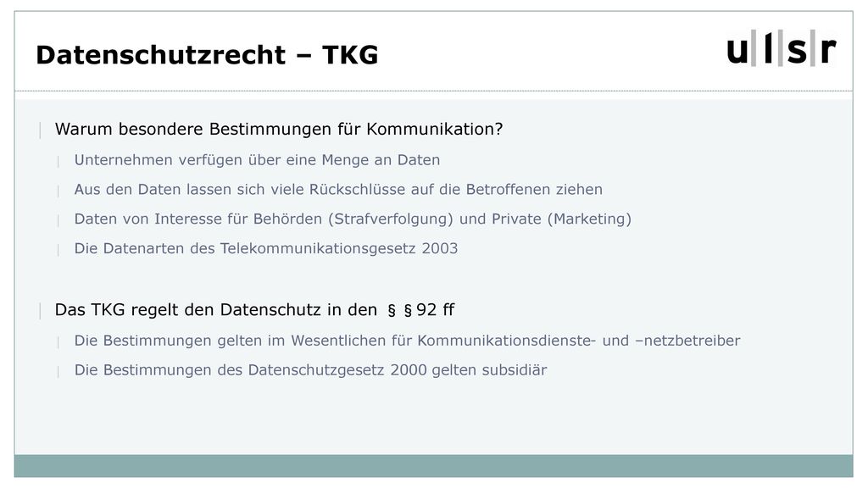This screenshot has width=868, height=488.
Task: Select bullet Unternehmen verfügen über eine Menge an Daten
Action: coord(257,160)
